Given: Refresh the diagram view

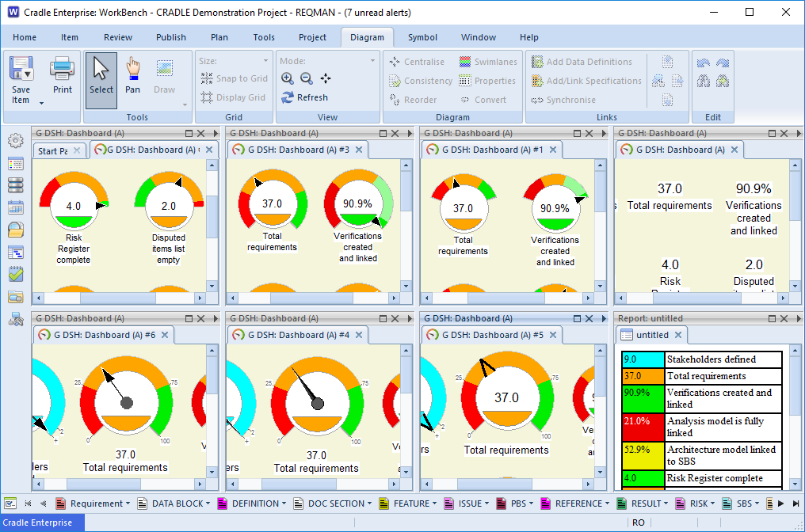Looking at the screenshot, I should click(x=304, y=97).
